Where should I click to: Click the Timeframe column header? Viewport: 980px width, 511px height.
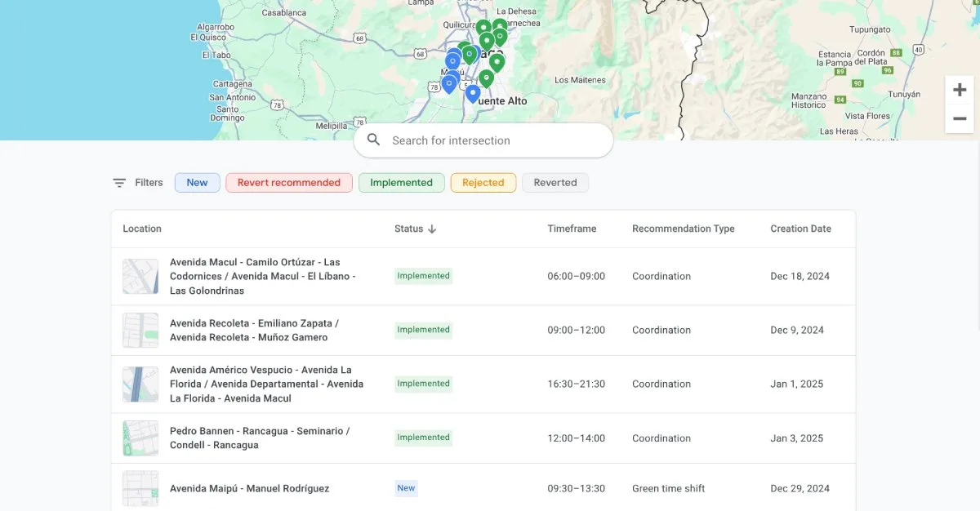pos(572,229)
